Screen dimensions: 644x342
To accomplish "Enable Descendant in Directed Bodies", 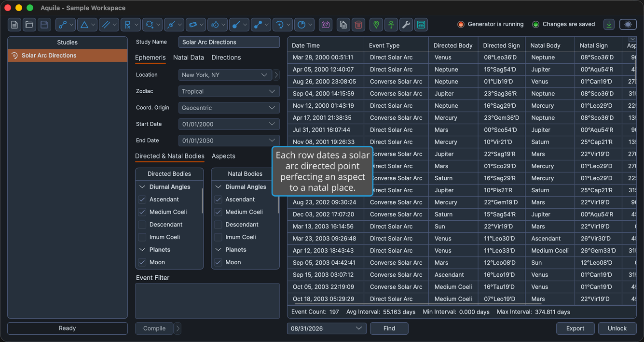I will 142,225.
